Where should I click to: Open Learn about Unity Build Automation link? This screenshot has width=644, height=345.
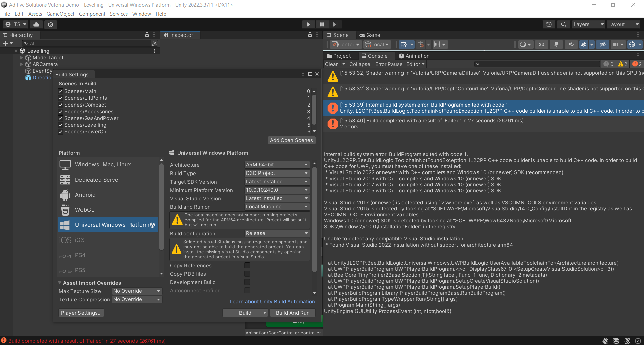tap(272, 302)
